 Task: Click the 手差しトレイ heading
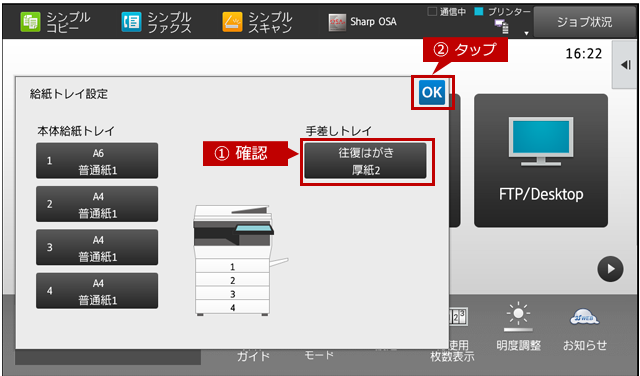pos(339,131)
